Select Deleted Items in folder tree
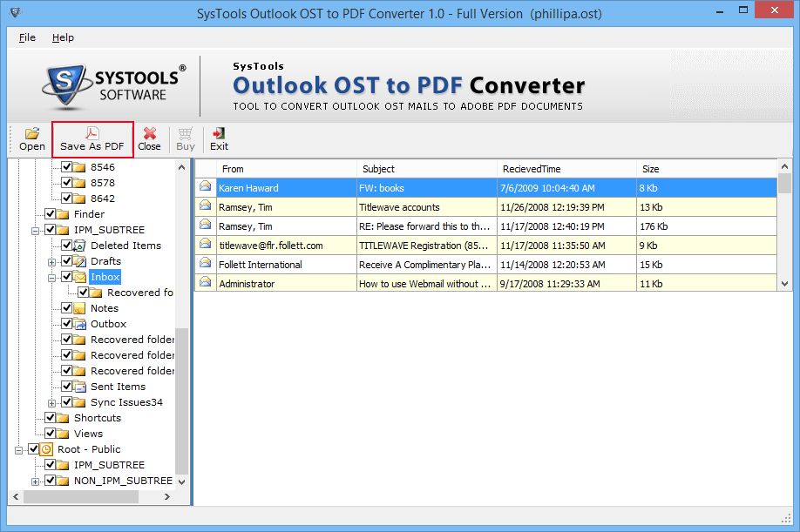 coord(125,246)
